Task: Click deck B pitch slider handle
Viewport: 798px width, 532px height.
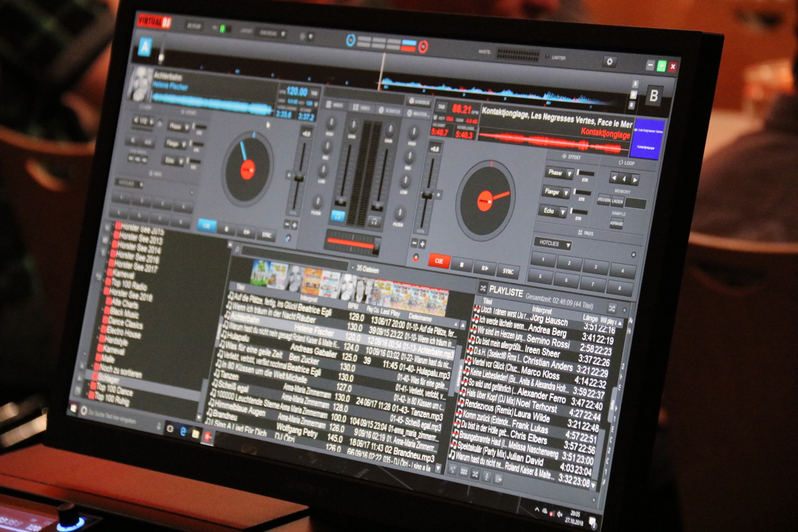Action: pyautogui.click(x=428, y=194)
